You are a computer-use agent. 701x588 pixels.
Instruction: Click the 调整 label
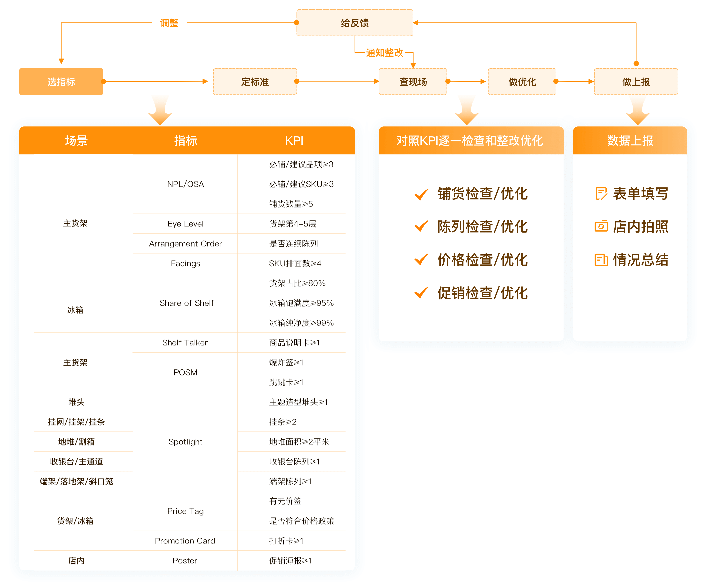(169, 23)
